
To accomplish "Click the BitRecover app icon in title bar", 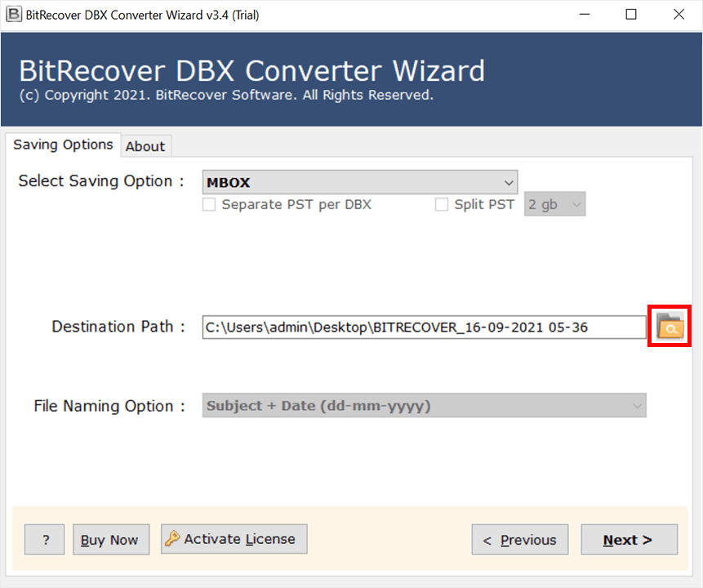I will pyautogui.click(x=13, y=14).
